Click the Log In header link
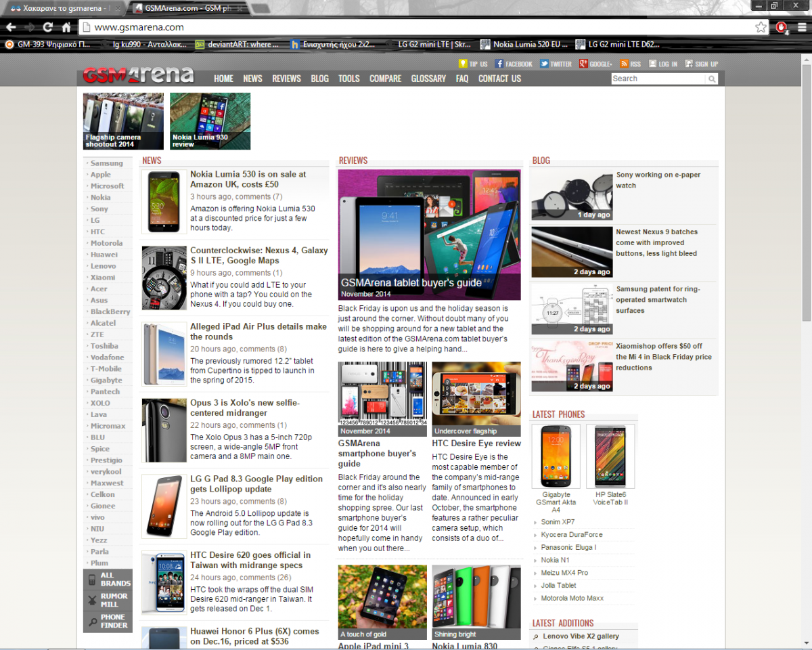This screenshot has height=650, width=812. pos(663,64)
